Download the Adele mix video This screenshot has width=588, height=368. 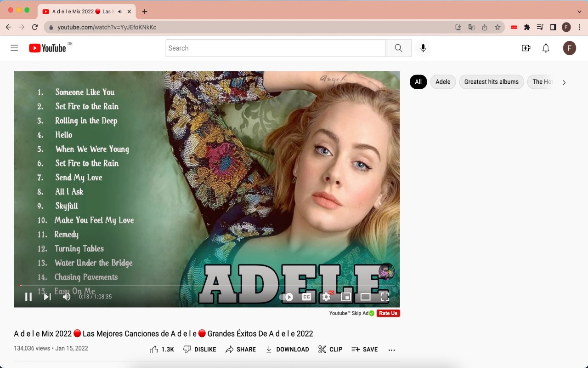[x=287, y=350]
